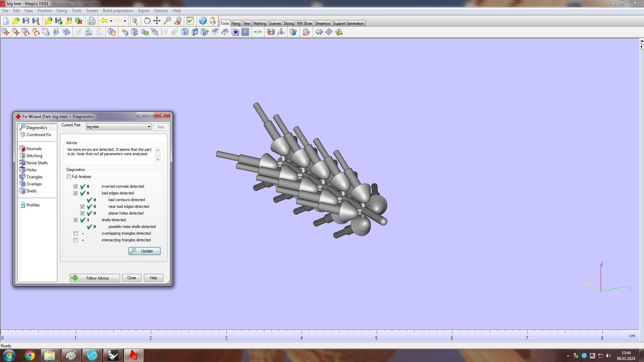Viewport: 644px width, 362px height.
Task: Open Noise Shells in Fix Wizard
Action: 37,163
